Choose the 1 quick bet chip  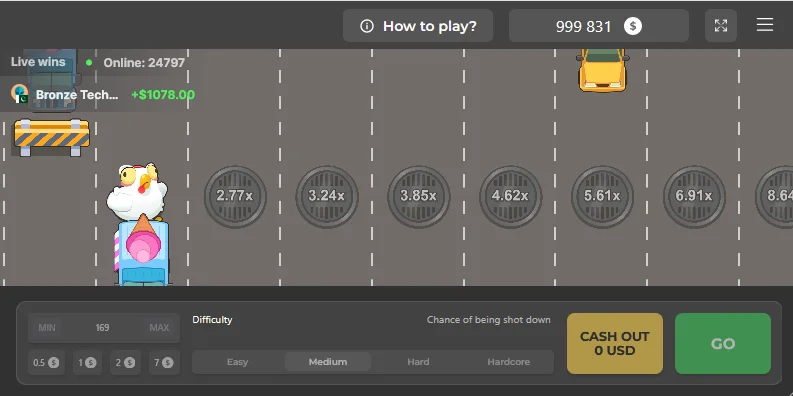click(x=87, y=363)
